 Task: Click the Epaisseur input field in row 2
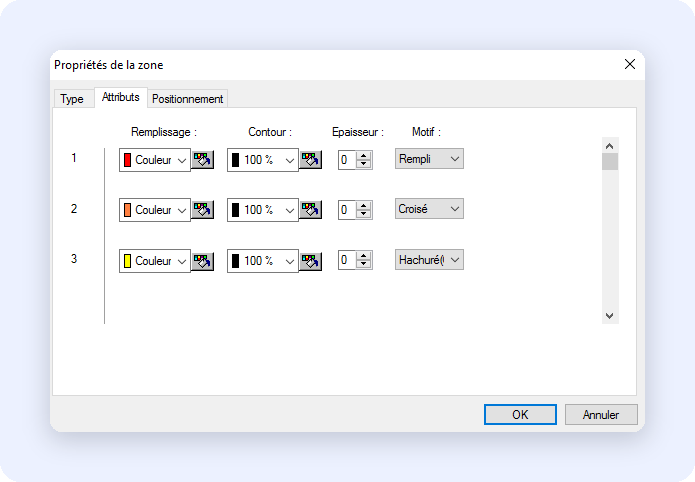pos(347,210)
